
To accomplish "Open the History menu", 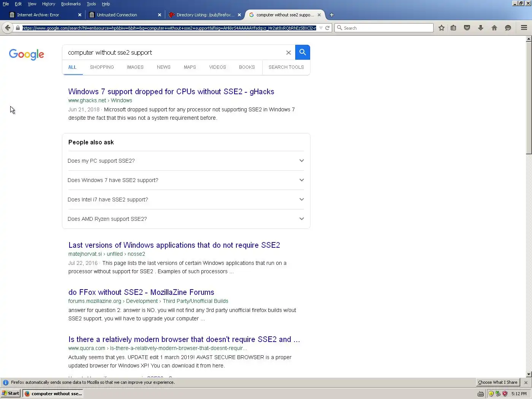I will (x=49, y=4).
